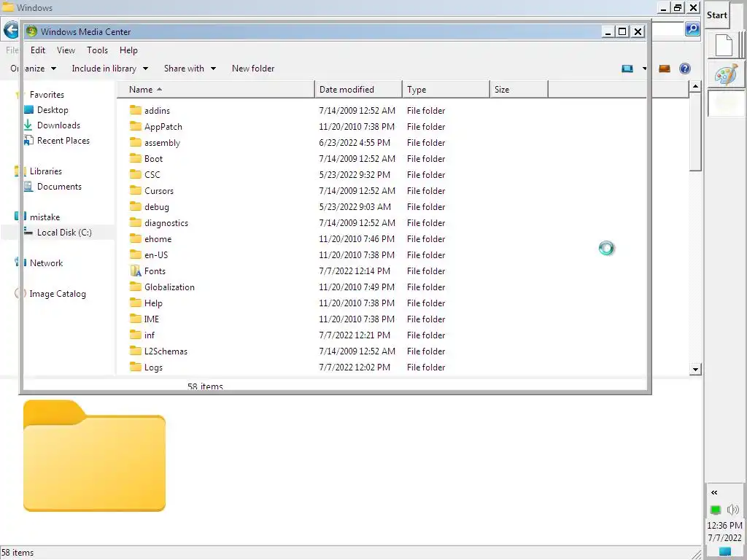Screen dimensions: 747x560
Task: Click the vertical scrollbar thumb
Action: point(695,132)
